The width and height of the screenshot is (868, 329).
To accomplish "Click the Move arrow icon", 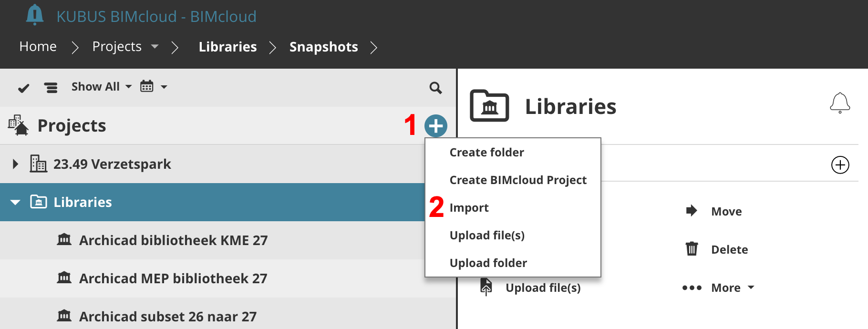I will pos(692,211).
